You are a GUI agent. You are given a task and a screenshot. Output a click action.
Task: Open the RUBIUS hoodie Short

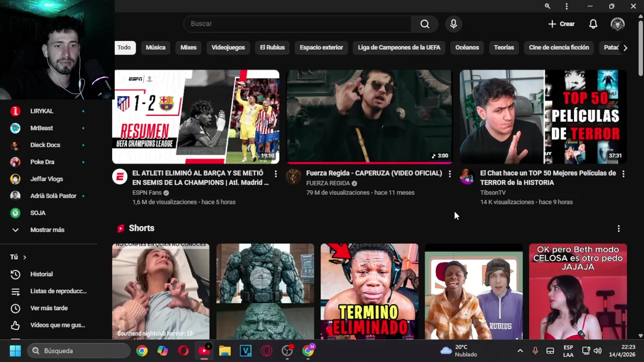pos(473,292)
